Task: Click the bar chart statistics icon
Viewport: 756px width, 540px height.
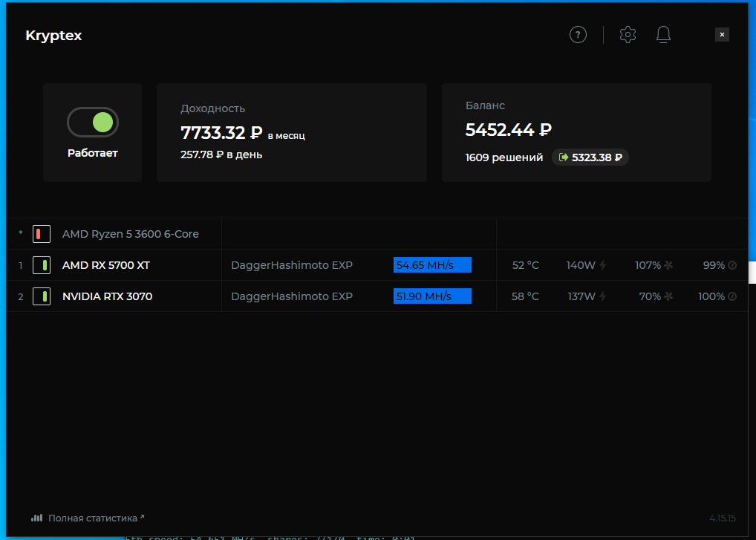Action: (36, 518)
